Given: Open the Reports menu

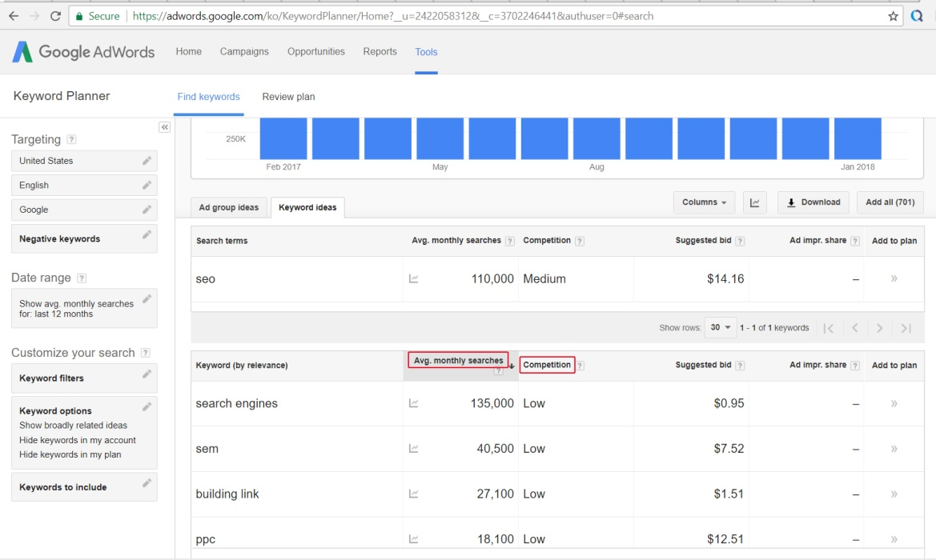Looking at the screenshot, I should tap(380, 52).
